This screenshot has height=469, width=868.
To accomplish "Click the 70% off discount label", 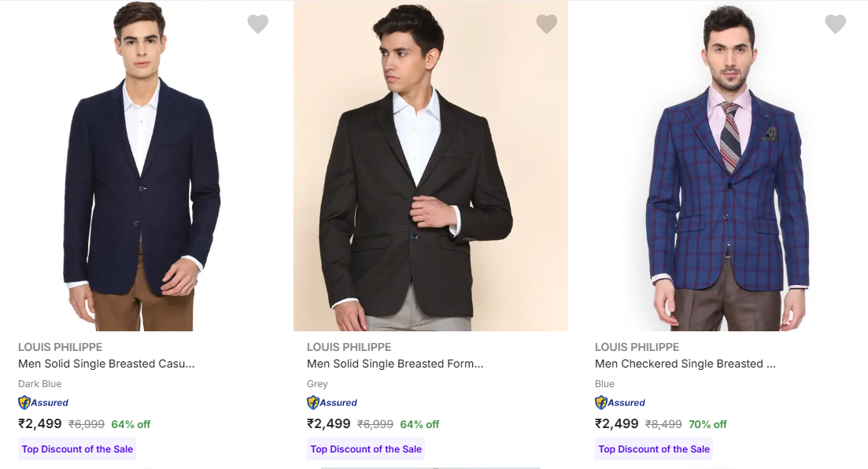I will [x=707, y=424].
